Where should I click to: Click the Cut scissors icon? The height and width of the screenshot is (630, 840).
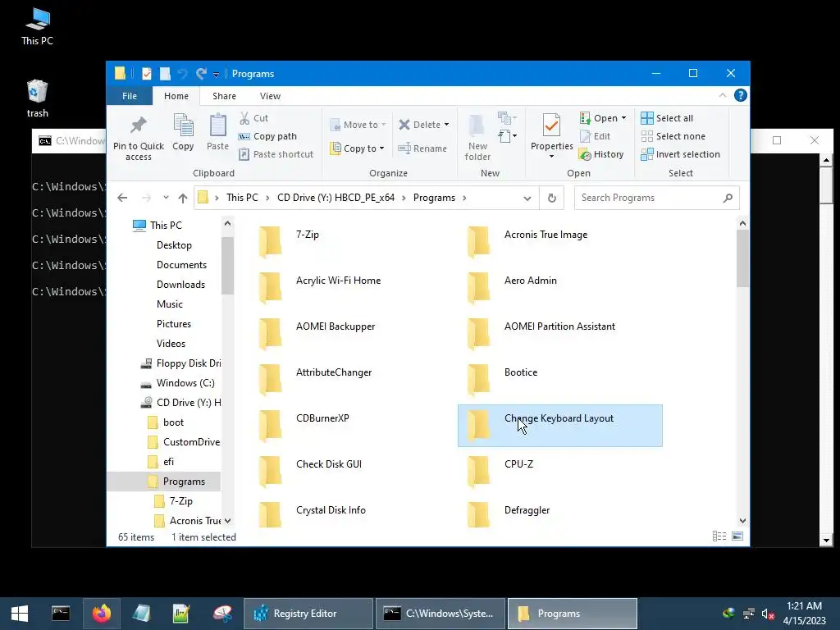tap(244, 118)
